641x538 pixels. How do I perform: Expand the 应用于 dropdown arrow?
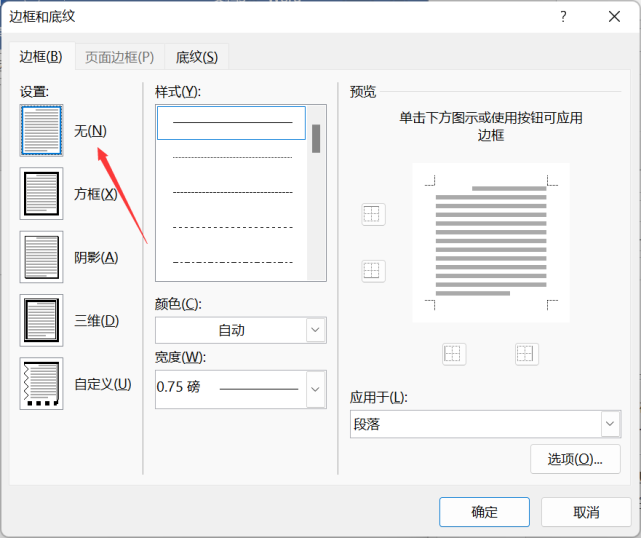point(610,424)
